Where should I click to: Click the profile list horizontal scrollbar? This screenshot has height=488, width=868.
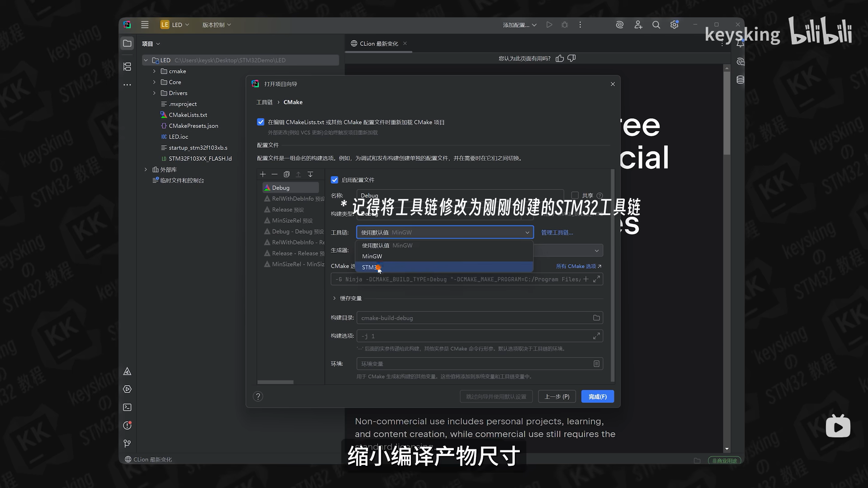click(275, 382)
